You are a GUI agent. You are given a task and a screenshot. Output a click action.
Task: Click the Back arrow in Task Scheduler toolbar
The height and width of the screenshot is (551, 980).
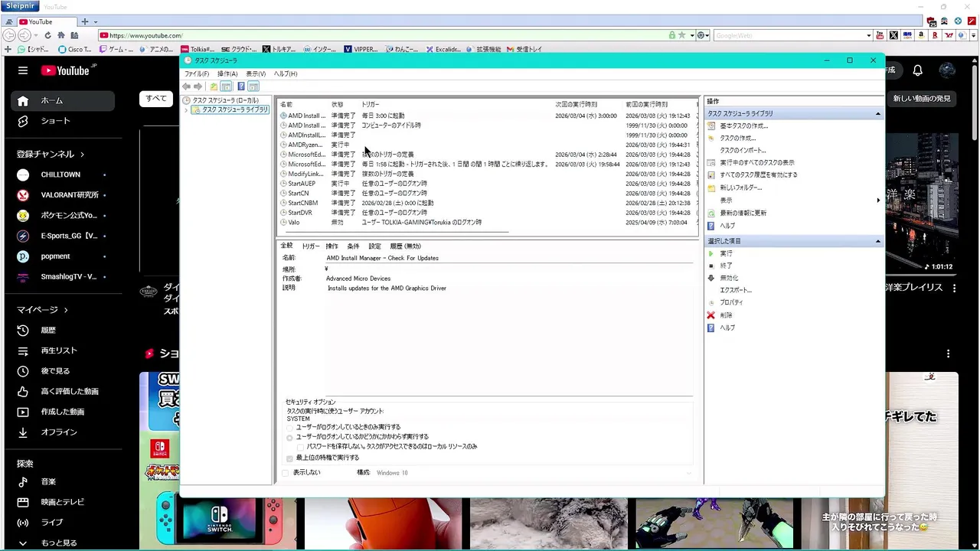[186, 86]
